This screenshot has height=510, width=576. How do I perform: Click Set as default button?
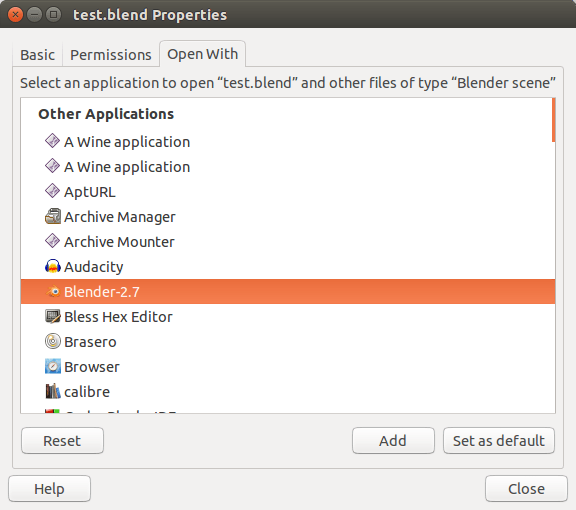point(499,441)
